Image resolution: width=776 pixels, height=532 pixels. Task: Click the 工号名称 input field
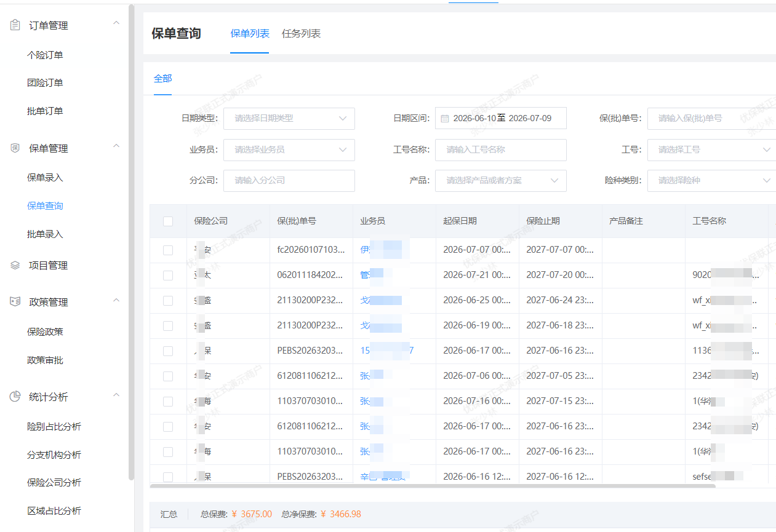[501, 149]
